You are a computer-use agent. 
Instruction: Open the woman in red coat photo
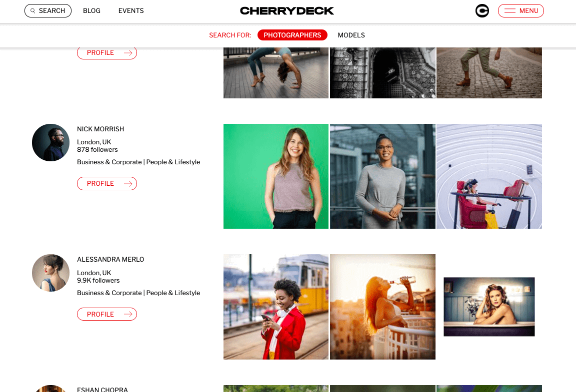click(276, 307)
